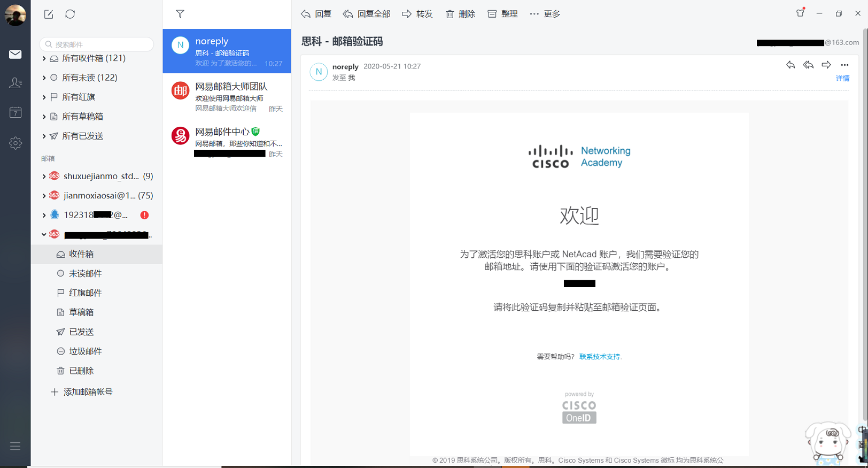Open settings gear in left sidebar
The height and width of the screenshot is (468, 868).
click(x=15, y=143)
